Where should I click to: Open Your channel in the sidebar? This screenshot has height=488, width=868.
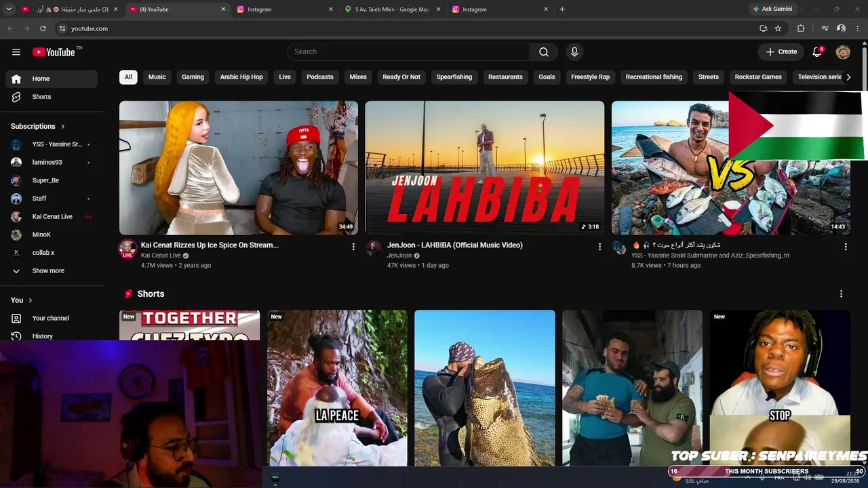click(52, 318)
